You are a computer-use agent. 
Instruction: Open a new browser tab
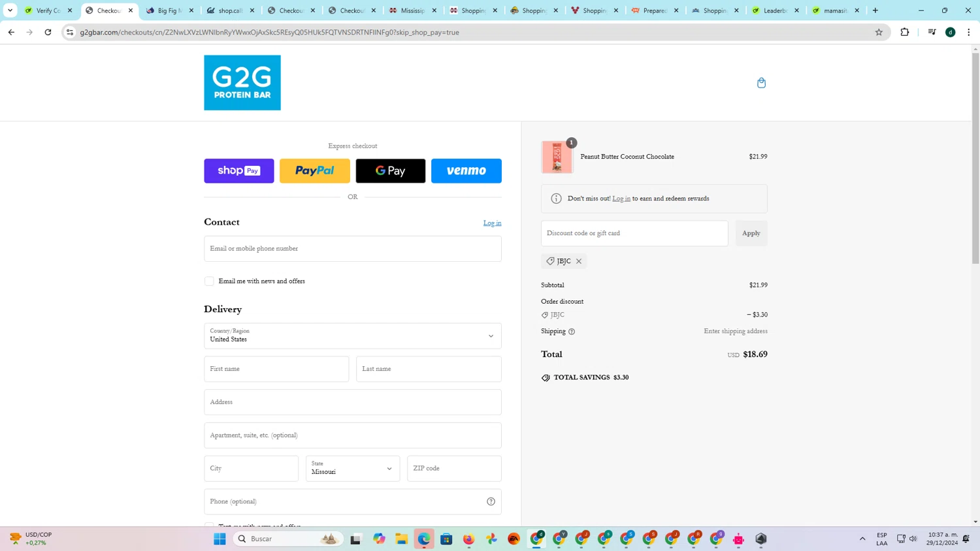tap(875, 10)
